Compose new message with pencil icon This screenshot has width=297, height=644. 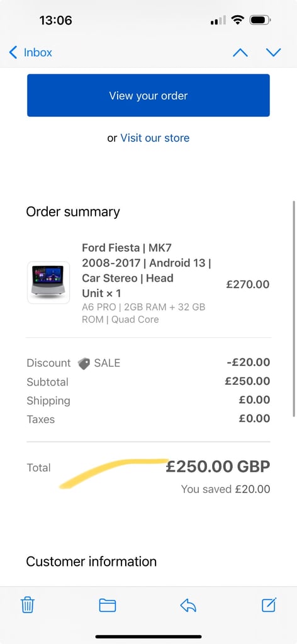point(269,604)
